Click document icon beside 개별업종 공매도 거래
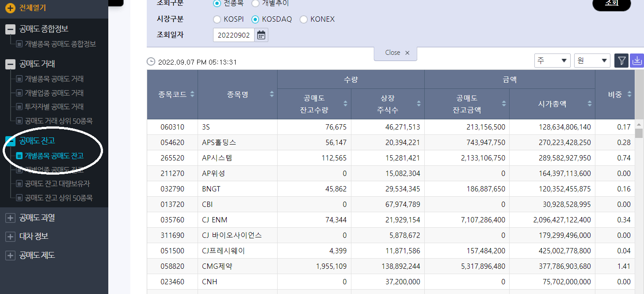644x294 pixels. click(x=19, y=93)
